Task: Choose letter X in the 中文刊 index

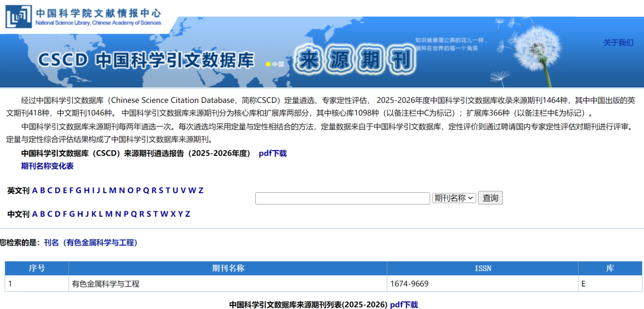Action: click(173, 214)
